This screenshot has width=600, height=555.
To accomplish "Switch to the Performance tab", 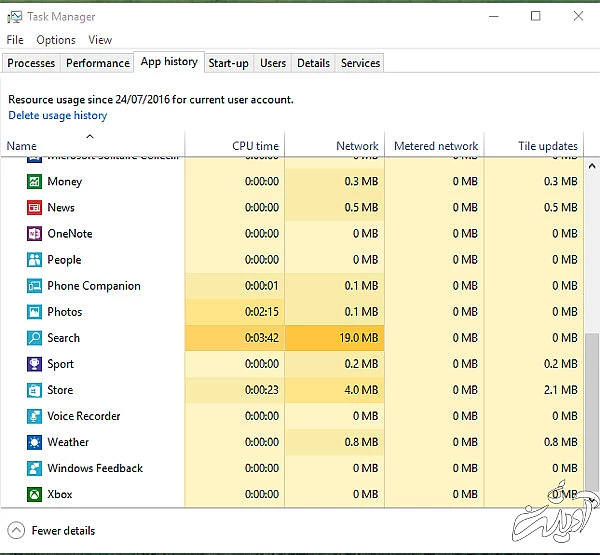I will point(98,63).
